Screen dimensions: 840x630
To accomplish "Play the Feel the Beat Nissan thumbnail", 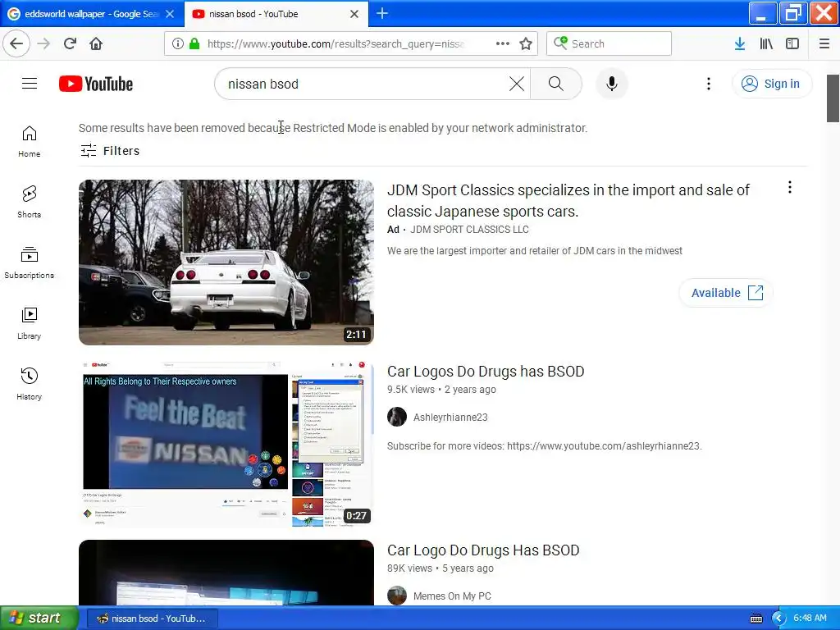I will [226, 444].
